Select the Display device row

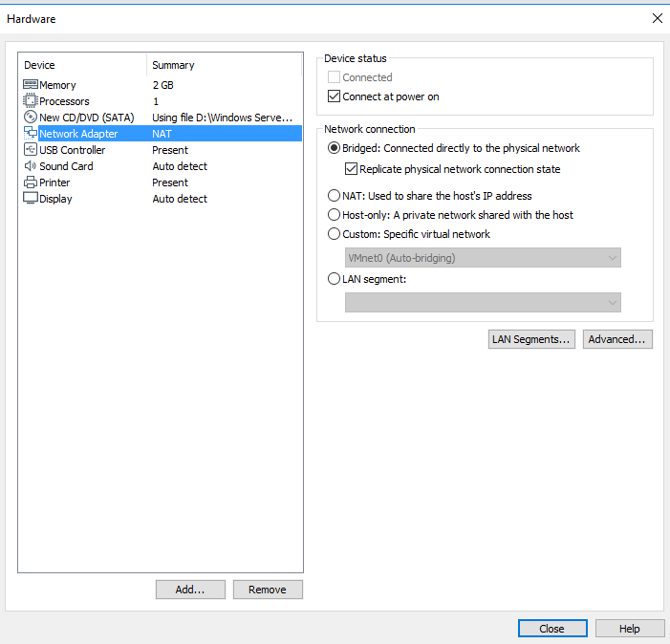pyautogui.click(x=162, y=199)
